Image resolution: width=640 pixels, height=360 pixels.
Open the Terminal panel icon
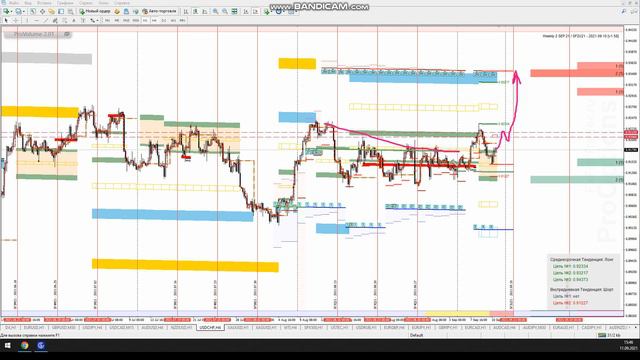click(61, 11)
